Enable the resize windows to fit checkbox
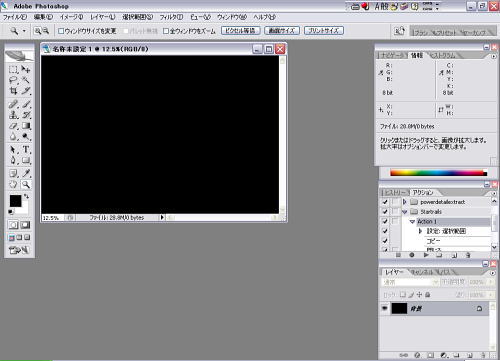The height and width of the screenshot is (361, 500). click(x=61, y=31)
